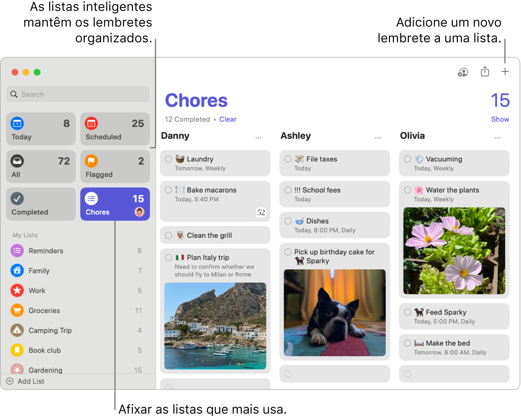This screenshot has height=420, width=521.
Task: Click the Gardening list sun icon
Action: (17, 369)
